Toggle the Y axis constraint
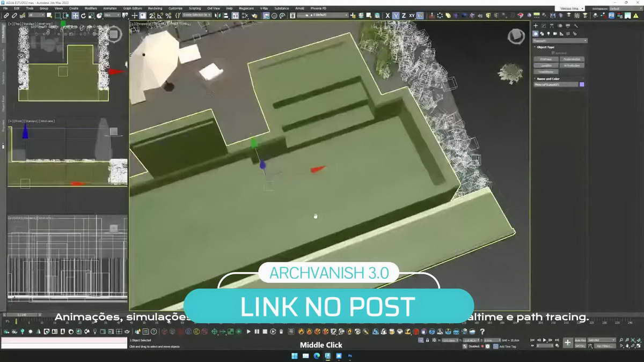 396,16
